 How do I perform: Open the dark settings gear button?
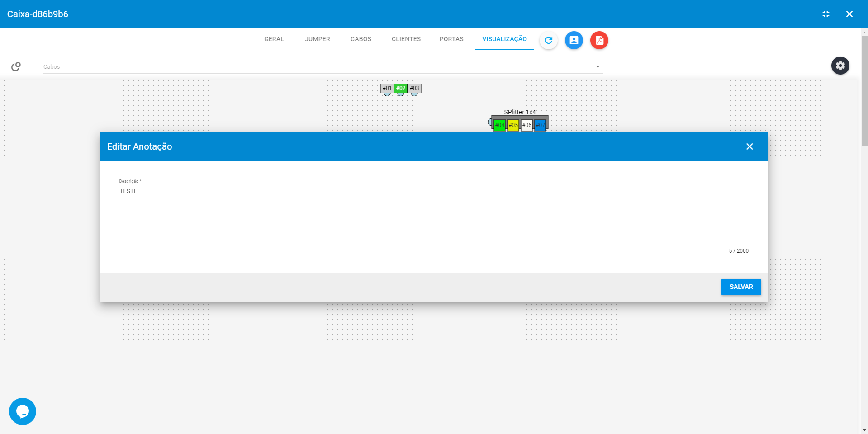point(840,66)
